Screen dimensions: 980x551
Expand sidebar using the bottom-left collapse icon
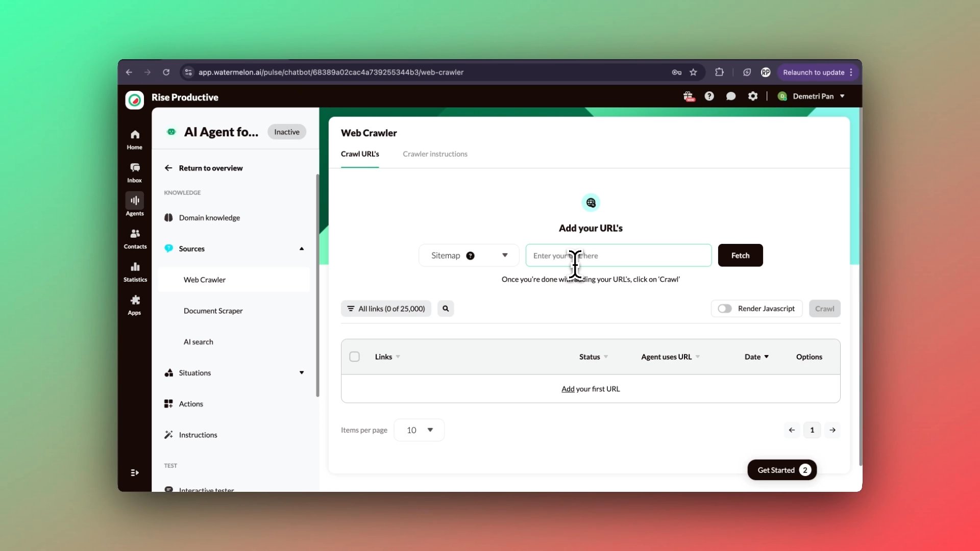[135, 473]
